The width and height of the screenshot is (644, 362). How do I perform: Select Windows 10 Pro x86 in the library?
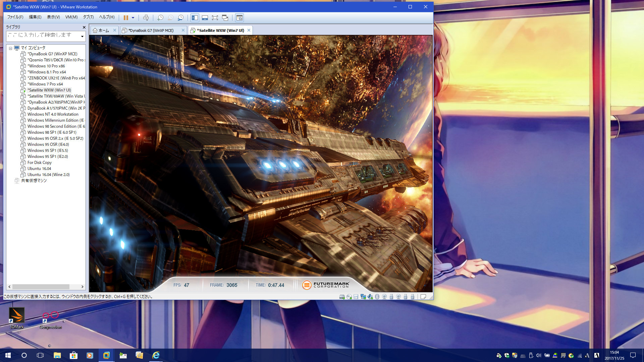point(46,66)
